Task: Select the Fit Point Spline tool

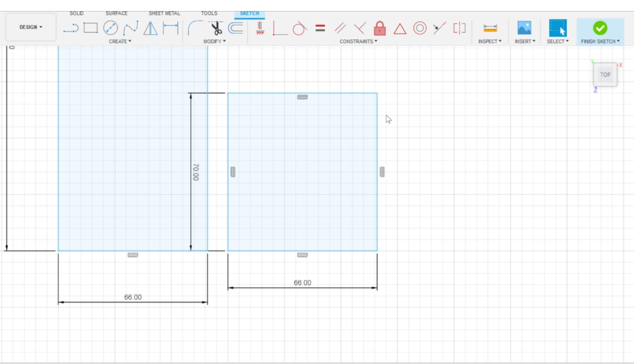Action: (130, 28)
